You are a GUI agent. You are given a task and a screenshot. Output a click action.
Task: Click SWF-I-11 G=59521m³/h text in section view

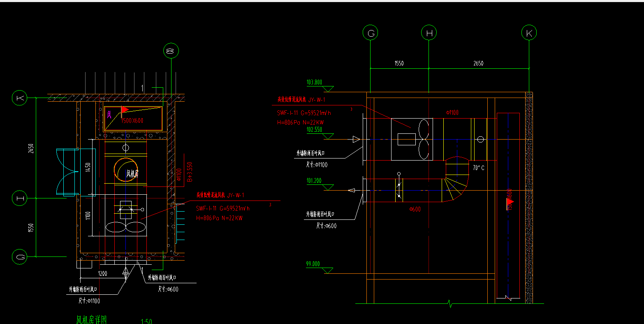click(304, 113)
